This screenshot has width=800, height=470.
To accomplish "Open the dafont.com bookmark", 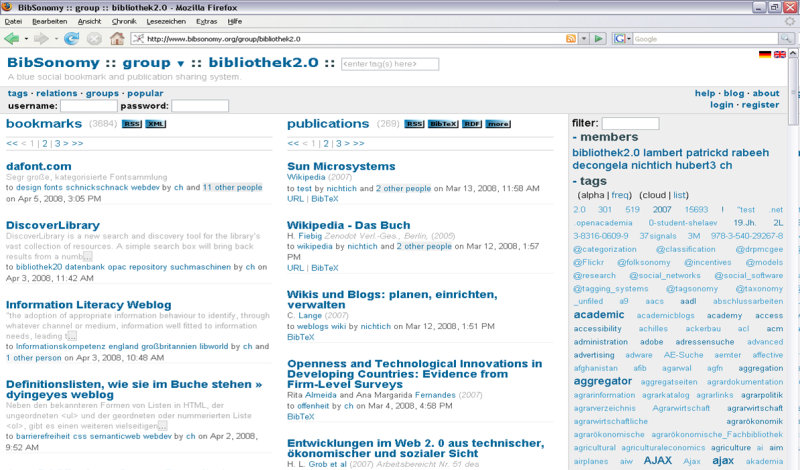I will pyautogui.click(x=39, y=166).
